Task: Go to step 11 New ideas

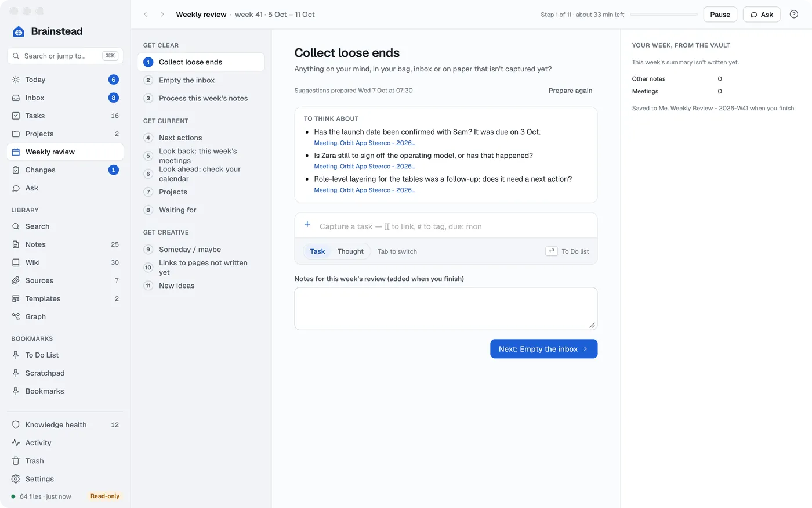Action: click(201, 286)
